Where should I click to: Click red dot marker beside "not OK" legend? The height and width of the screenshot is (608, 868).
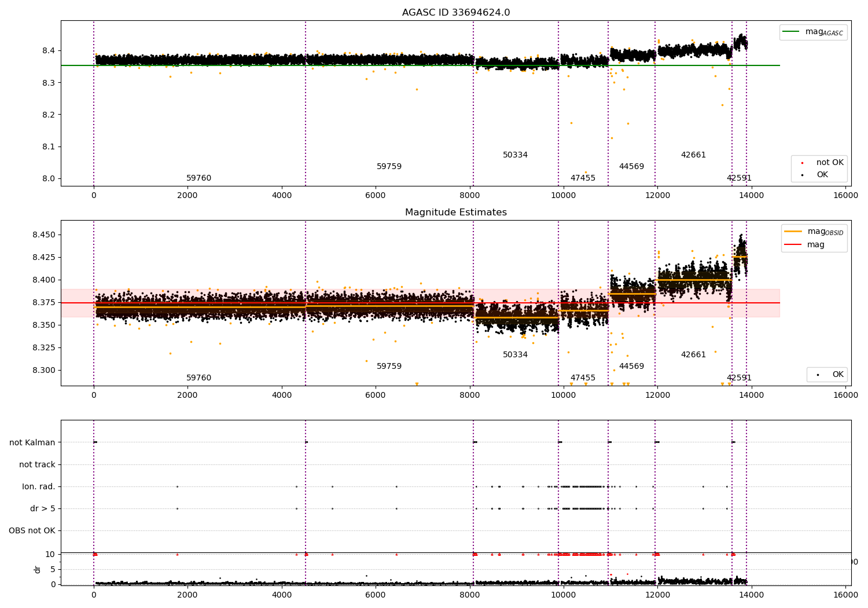pyautogui.click(x=802, y=163)
